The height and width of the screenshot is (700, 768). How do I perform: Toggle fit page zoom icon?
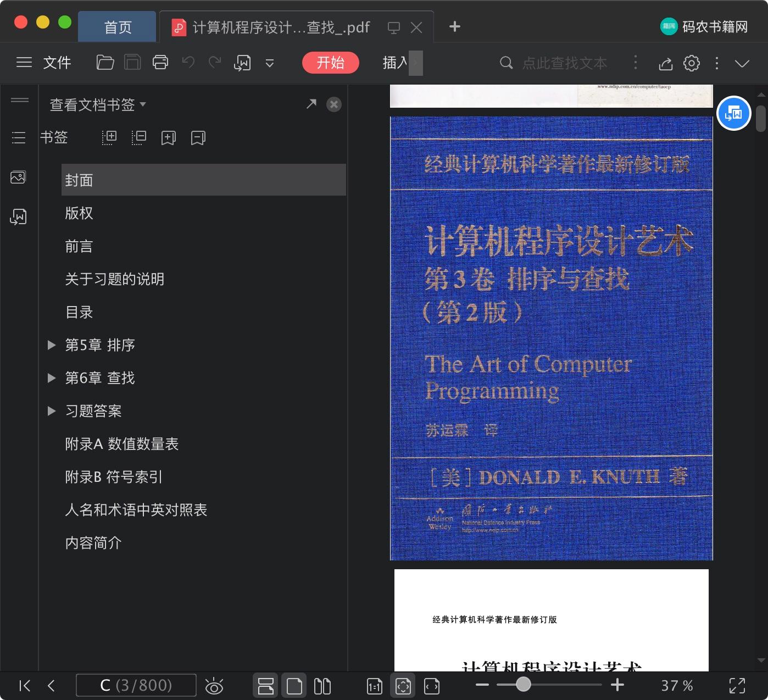pyautogui.click(x=403, y=686)
